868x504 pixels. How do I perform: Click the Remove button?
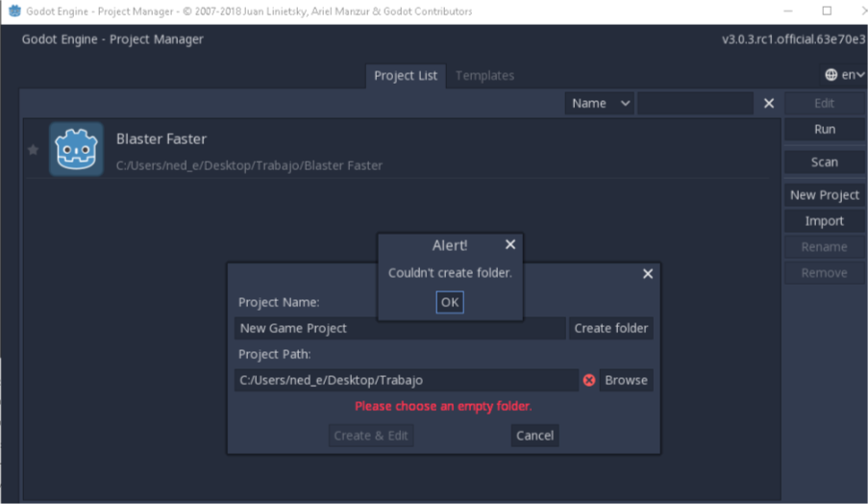[x=825, y=273]
